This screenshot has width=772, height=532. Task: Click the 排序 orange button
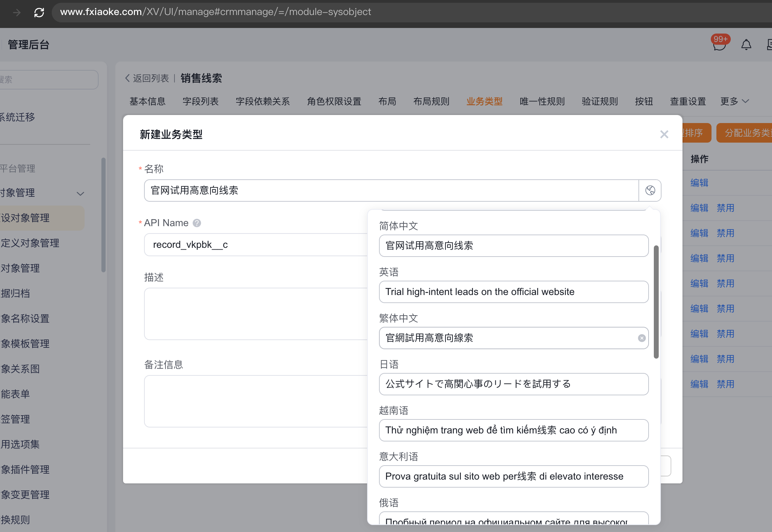click(x=696, y=133)
